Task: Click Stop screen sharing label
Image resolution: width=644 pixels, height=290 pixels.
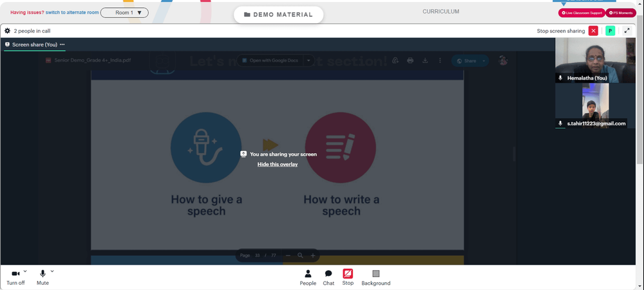Action: [561, 31]
